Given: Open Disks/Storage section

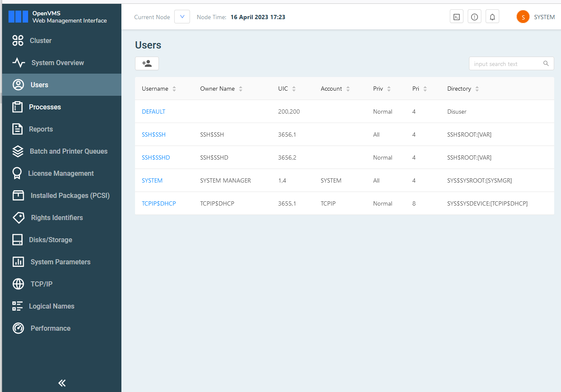Looking at the screenshot, I should (50, 240).
